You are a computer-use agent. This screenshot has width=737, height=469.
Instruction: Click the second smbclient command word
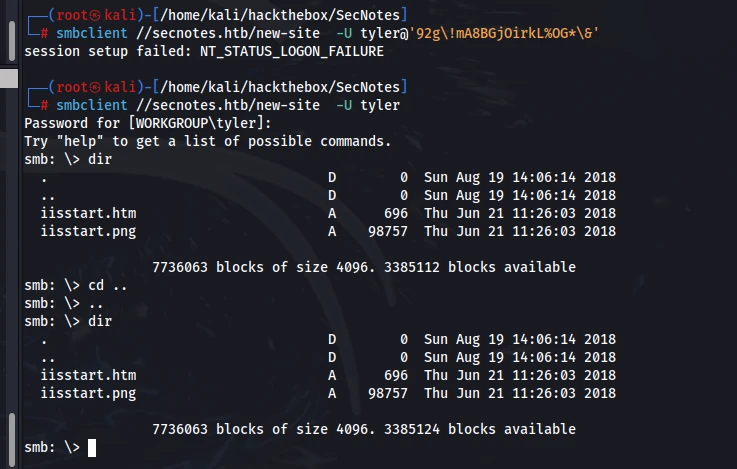point(92,105)
